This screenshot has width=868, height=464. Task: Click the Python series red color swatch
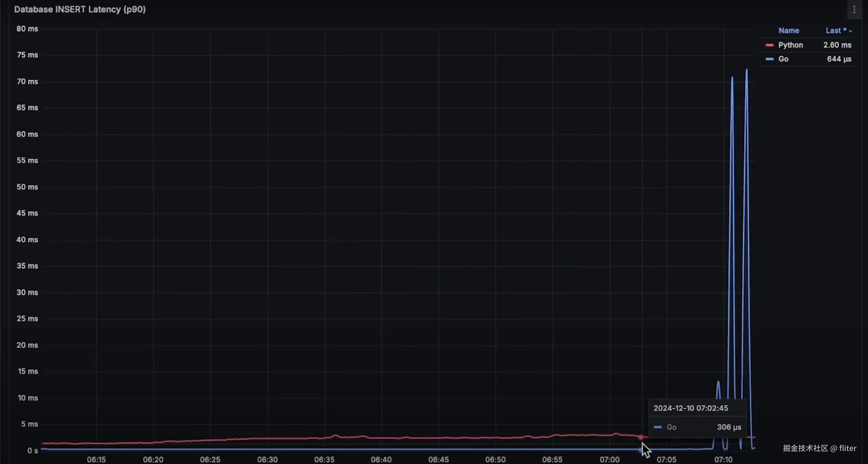click(769, 45)
